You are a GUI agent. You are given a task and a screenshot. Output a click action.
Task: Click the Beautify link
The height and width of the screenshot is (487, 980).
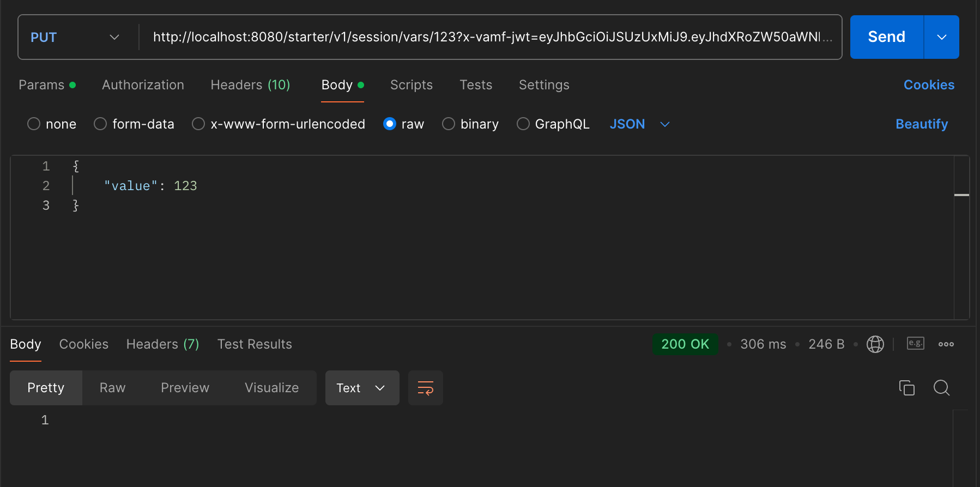(921, 124)
